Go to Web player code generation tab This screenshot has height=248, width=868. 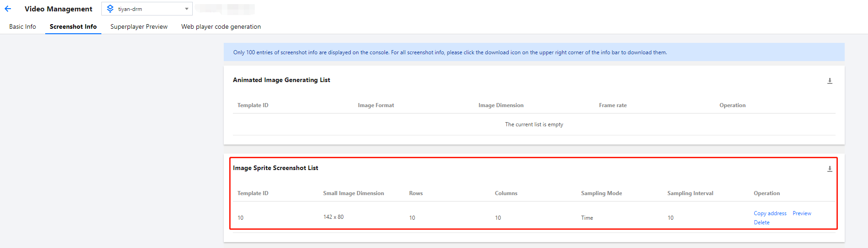[x=221, y=26]
